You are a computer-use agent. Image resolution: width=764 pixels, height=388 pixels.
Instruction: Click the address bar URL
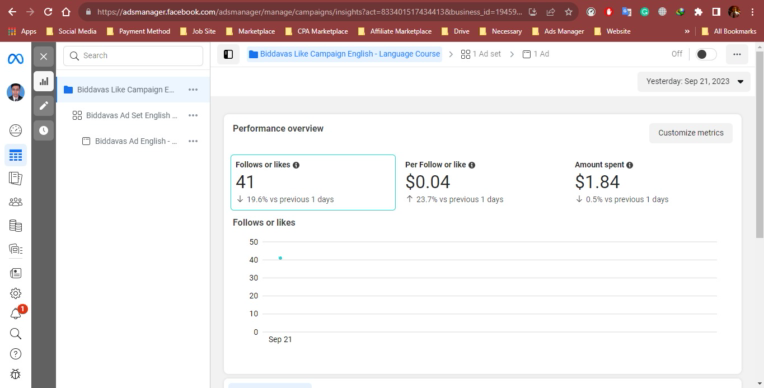pyautogui.click(x=309, y=12)
